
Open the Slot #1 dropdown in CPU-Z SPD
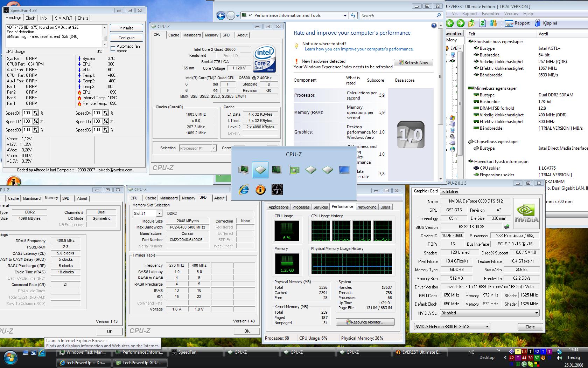(x=159, y=213)
